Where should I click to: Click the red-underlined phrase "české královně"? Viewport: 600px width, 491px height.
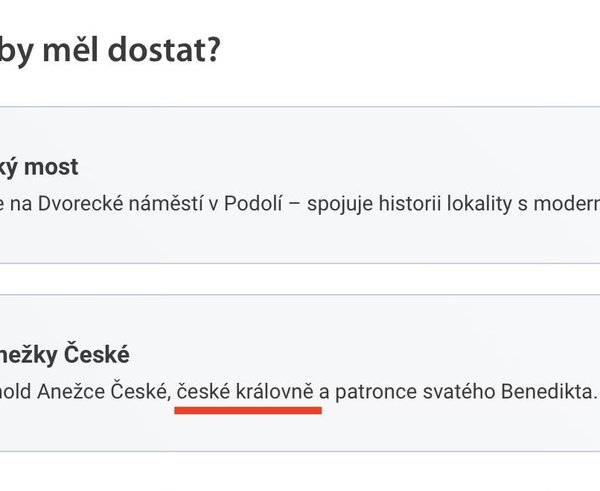[247, 393]
